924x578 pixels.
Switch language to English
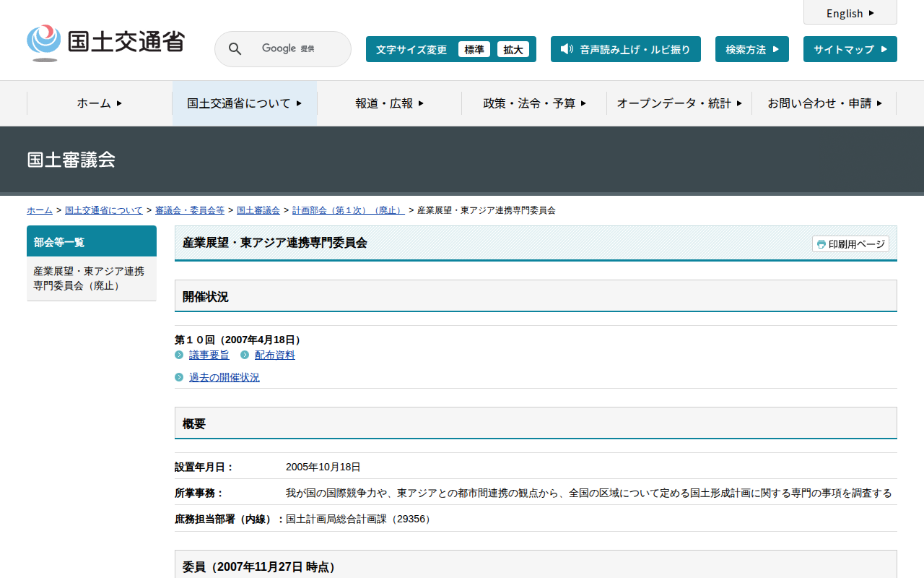[850, 13]
